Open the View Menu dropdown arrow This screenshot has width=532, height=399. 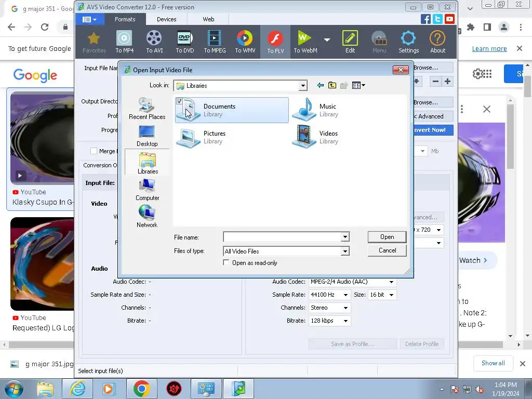(363, 85)
